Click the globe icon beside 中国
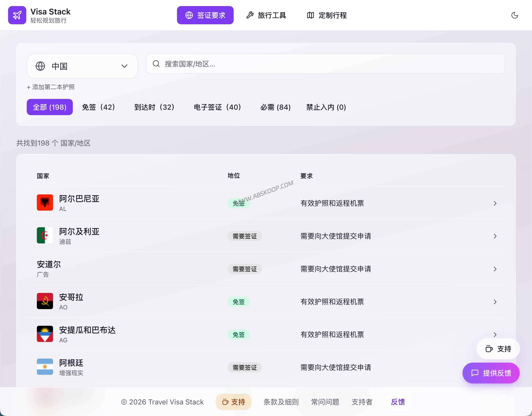The height and width of the screenshot is (416, 532). point(41,66)
